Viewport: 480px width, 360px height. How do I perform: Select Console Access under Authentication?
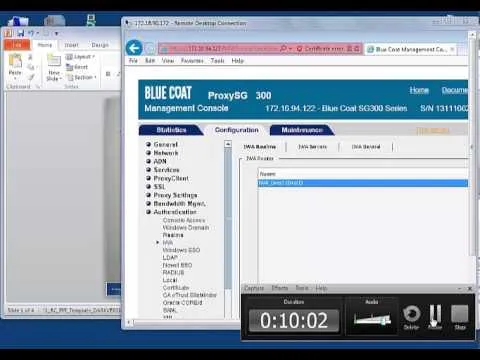[x=184, y=220]
